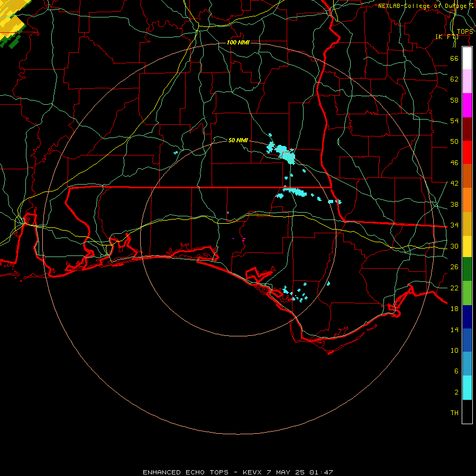Viewport: 476px width, 476px height.
Task: Click the orange 42 kft legend swatch
Action: [x=467, y=200]
